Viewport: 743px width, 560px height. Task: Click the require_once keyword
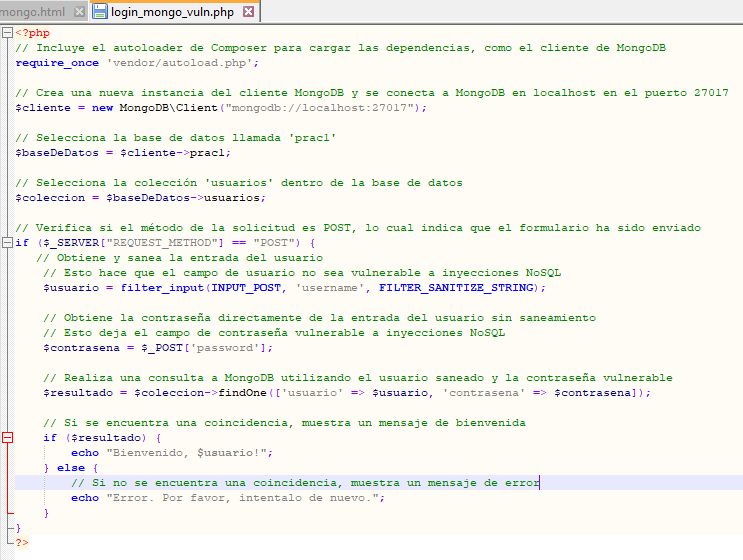[57, 63]
